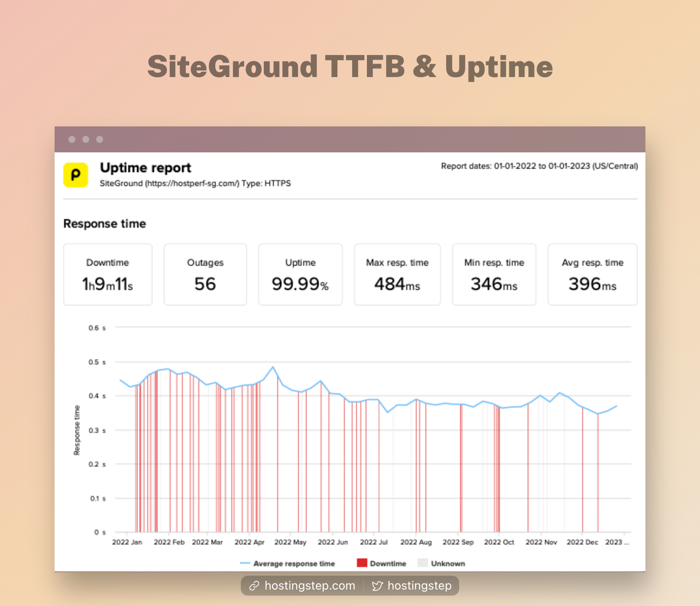700x606 pixels.
Task: Click the '0.1 s' y-axis label
Action: coord(98,498)
